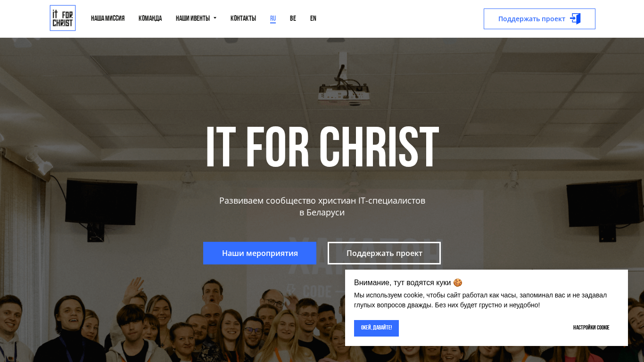The height and width of the screenshot is (362, 644).
Task: Switch site language to BE
Action: tap(293, 18)
